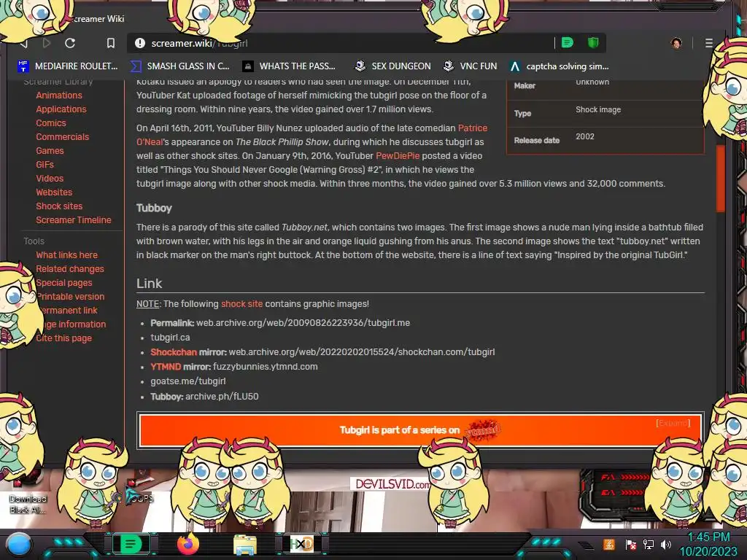This screenshot has width=747, height=560.
Task: Open the captcha solving sim... bookmark
Action: [x=559, y=66]
